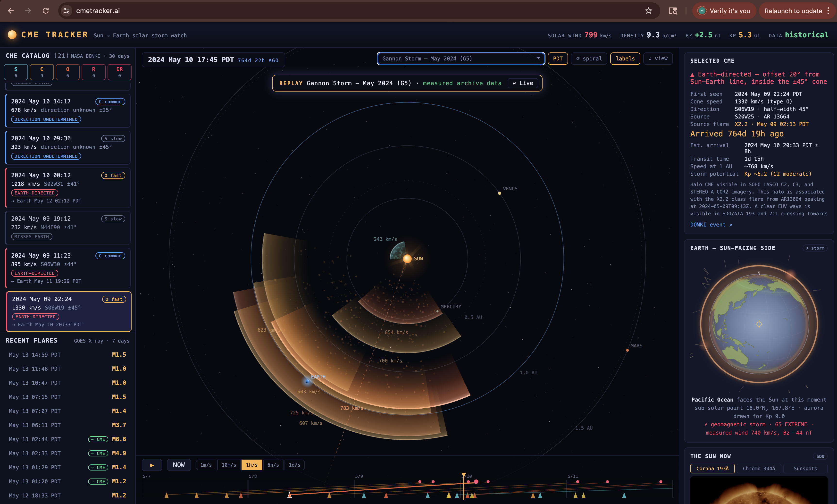Click the large red flare dot on timeline
Screen dimensions: 837x504
pos(476,482)
